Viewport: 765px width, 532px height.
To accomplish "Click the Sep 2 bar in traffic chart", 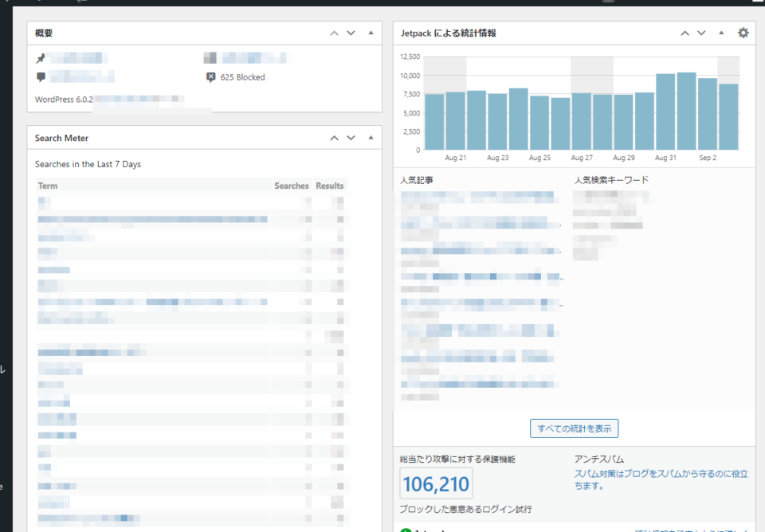I will click(708, 111).
